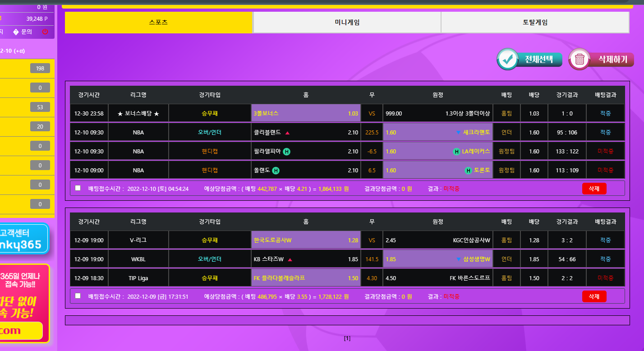
Task: Click the red up arrow beside KB 스타즈W
Action: [x=290, y=259]
